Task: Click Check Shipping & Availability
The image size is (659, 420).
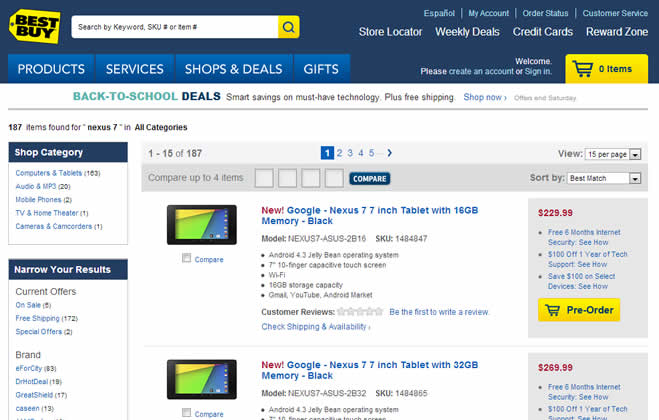Action: pos(316,327)
